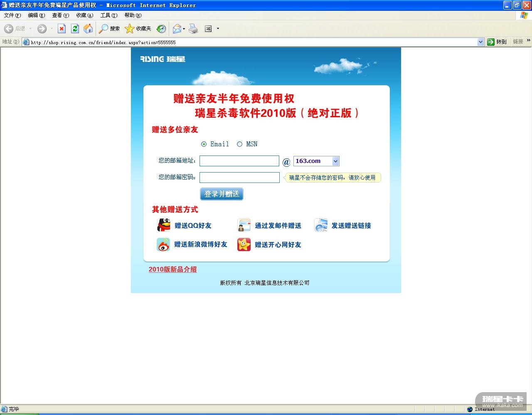Focus the email address (您的邮箱地址) field
Image resolution: width=532 pixels, height=415 pixels.
[x=239, y=161]
